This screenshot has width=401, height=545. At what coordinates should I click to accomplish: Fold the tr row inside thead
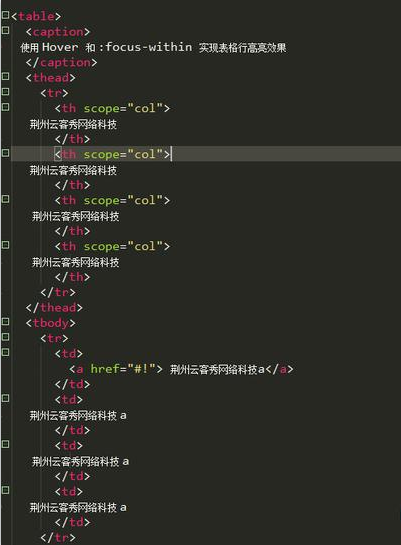(x=5, y=92)
